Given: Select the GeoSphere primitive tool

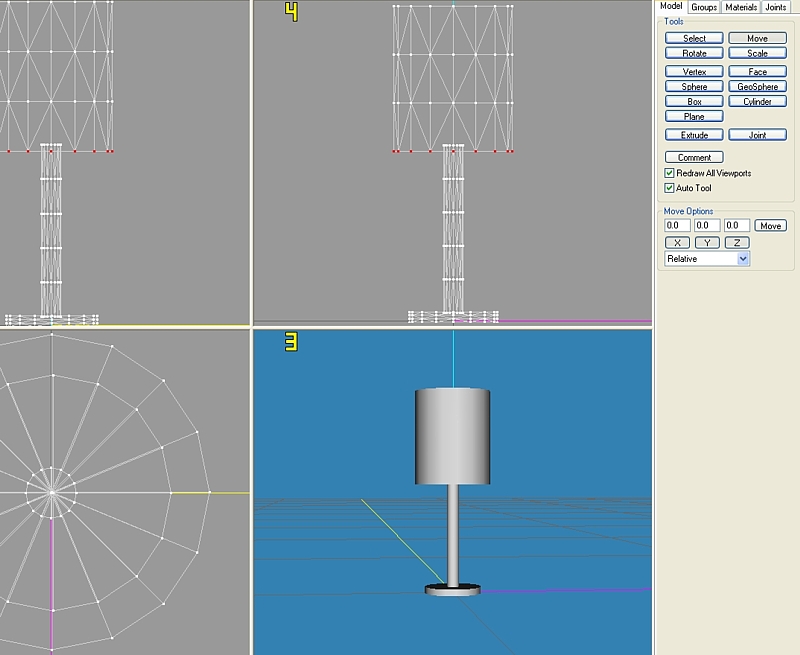Looking at the screenshot, I should (x=757, y=87).
